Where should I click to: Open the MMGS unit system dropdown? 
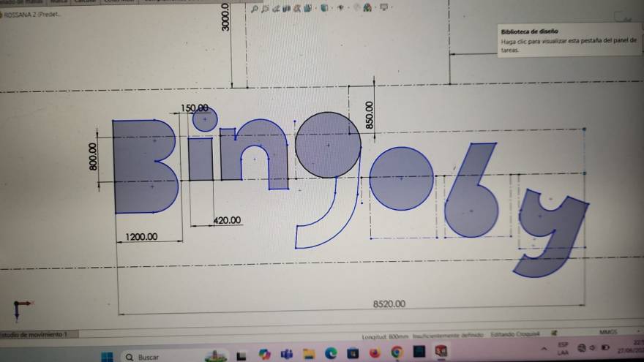pyautogui.click(x=608, y=332)
